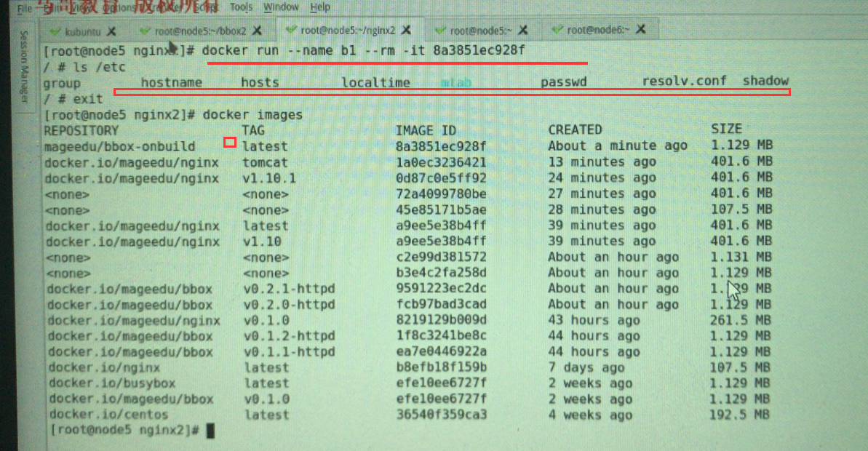Click repository 'docker.io/busybox'
The image size is (868, 451).
coord(112,383)
